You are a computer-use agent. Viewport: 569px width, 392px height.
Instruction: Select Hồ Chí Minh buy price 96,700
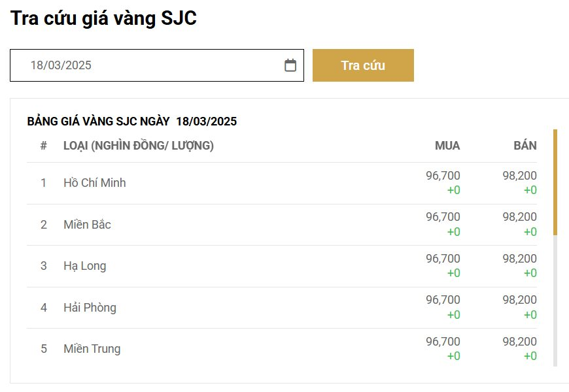point(443,175)
